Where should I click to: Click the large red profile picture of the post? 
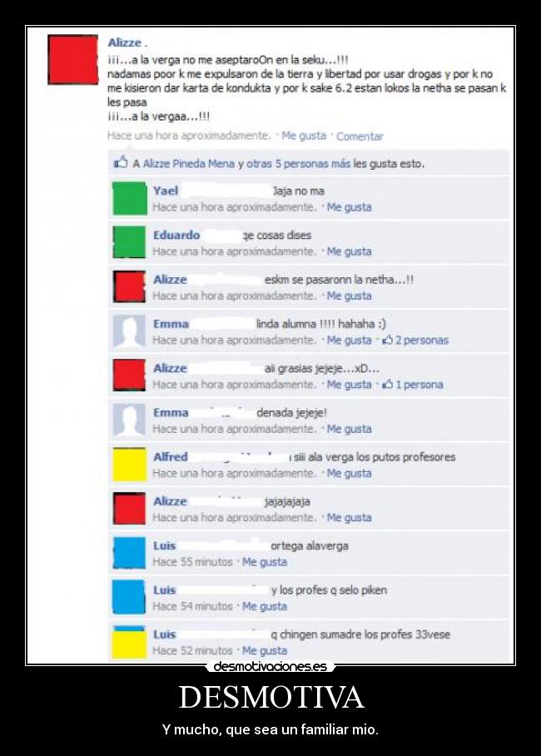click(x=72, y=59)
